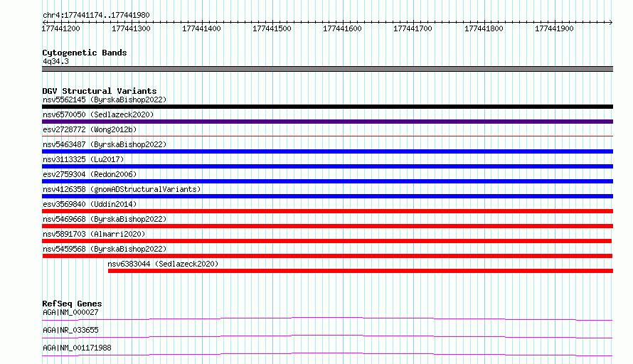Viewport: 633px width, 364px height.
Task: Open AGA|NM_000027 transcript label
Action: click(70, 312)
